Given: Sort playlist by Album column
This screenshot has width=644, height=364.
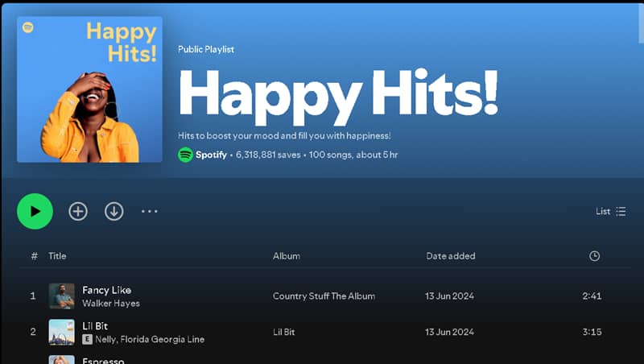Looking at the screenshot, I should 286,256.
